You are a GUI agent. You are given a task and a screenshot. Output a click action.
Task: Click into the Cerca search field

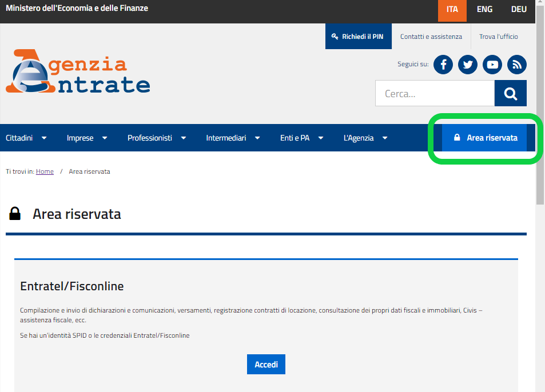[x=435, y=93]
